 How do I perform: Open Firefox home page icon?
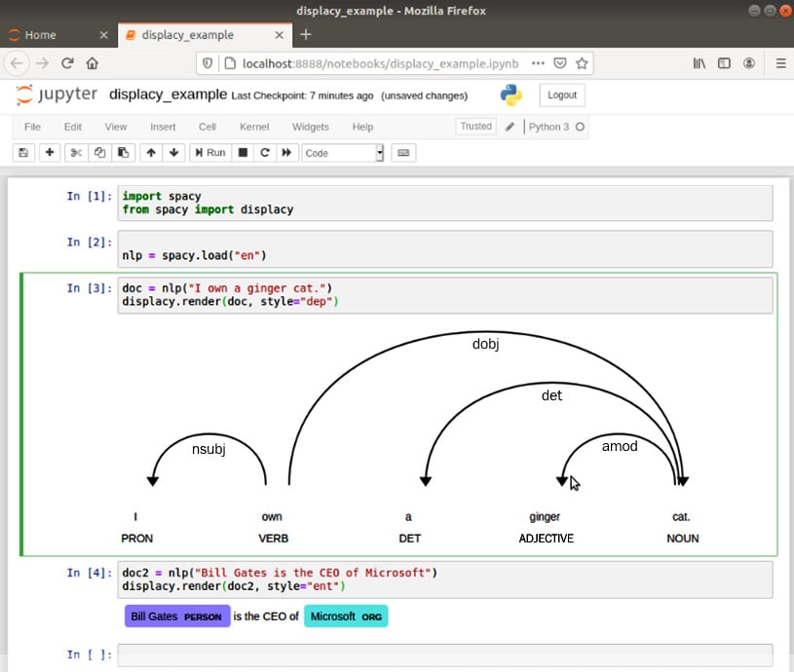93,63
